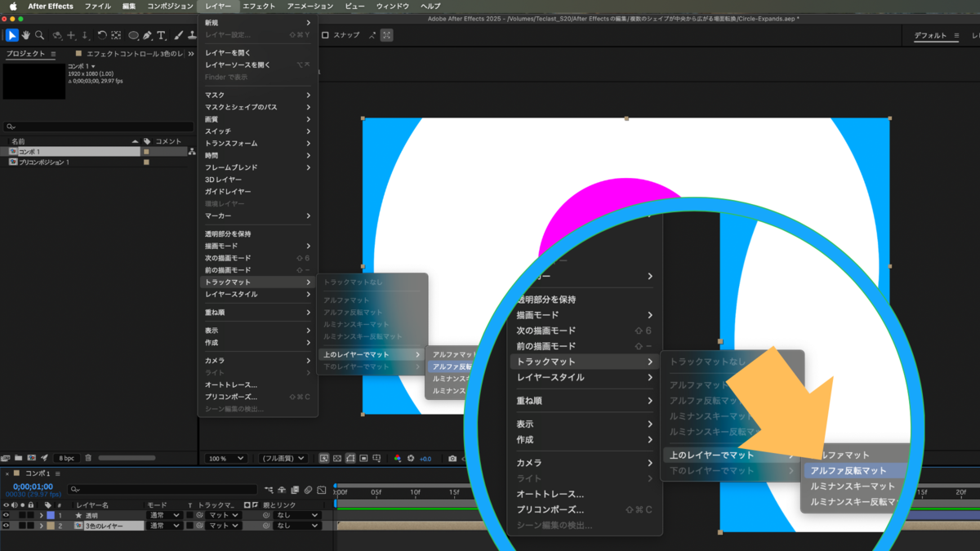Click the composition flowchart icon beside コンポ 1

pyautogui.click(x=191, y=152)
